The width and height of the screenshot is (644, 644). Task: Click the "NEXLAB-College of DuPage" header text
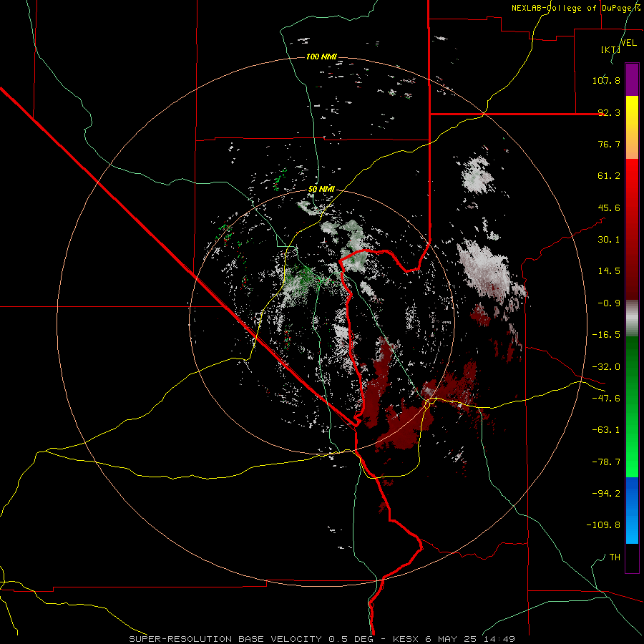click(572, 8)
